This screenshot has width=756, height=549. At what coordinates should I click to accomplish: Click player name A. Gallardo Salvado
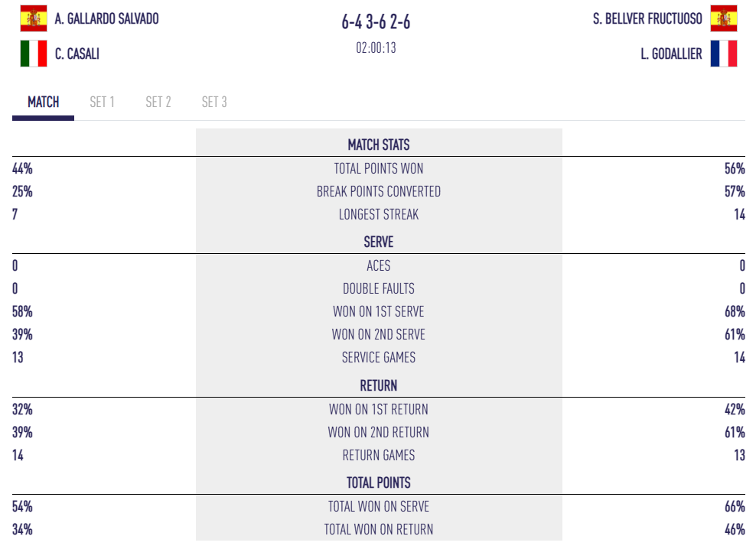(x=107, y=18)
